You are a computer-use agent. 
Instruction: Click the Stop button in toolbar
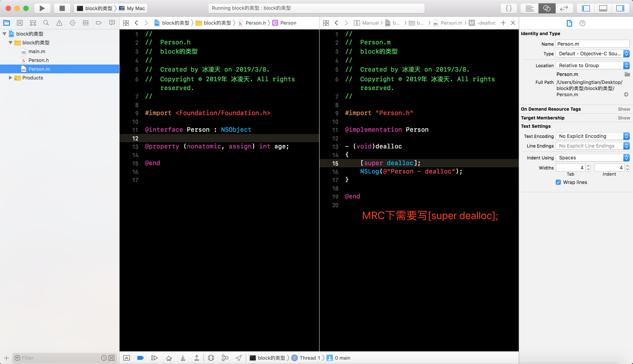(x=62, y=8)
